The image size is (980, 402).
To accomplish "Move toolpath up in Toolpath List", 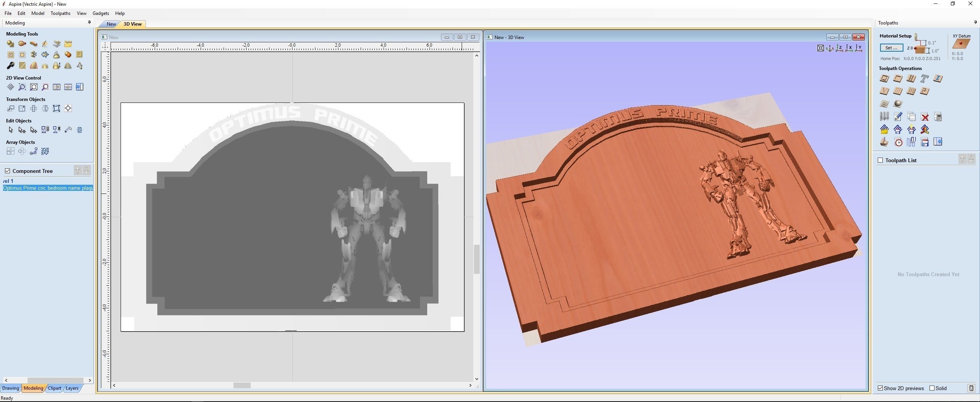I will coord(962,159).
